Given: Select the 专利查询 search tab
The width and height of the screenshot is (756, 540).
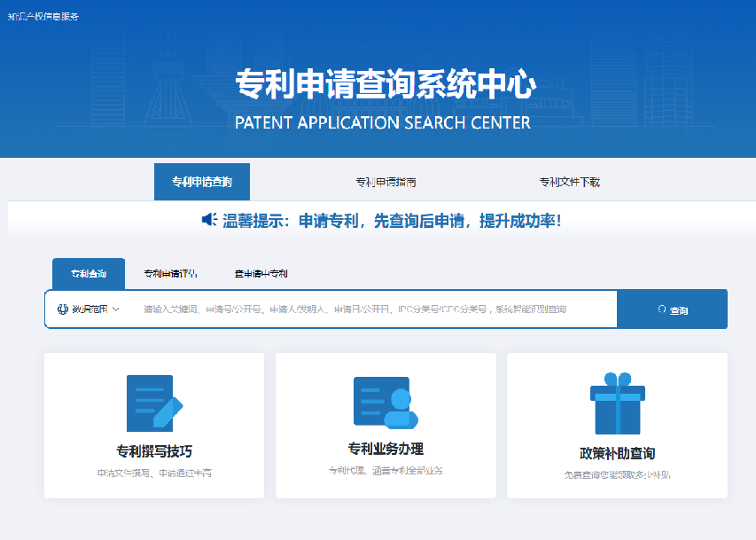Looking at the screenshot, I should (89, 274).
